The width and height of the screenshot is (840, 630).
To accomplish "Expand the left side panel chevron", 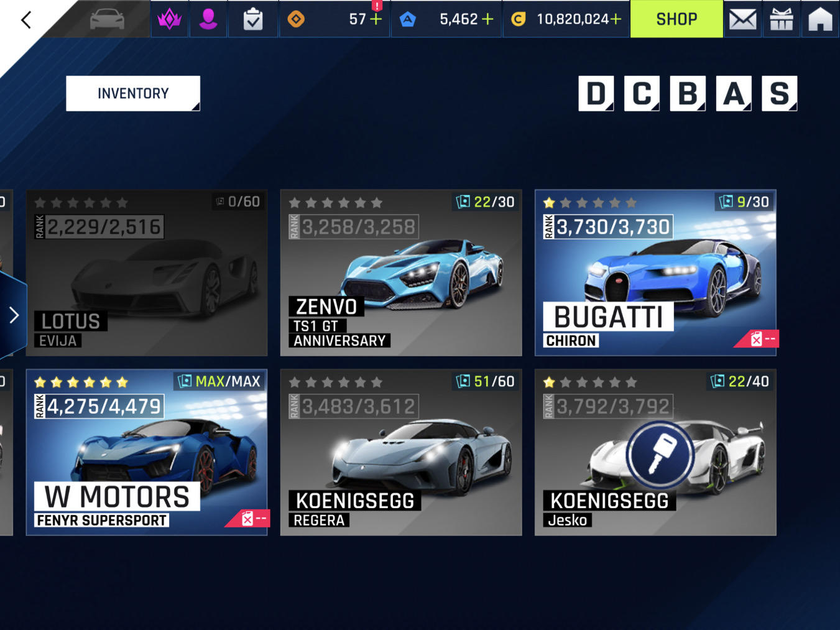I will coord(13,315).
